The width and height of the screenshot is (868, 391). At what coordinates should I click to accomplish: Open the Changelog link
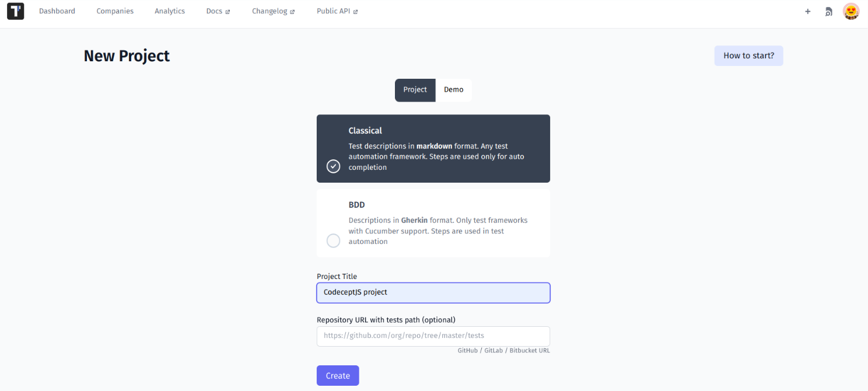269,11
